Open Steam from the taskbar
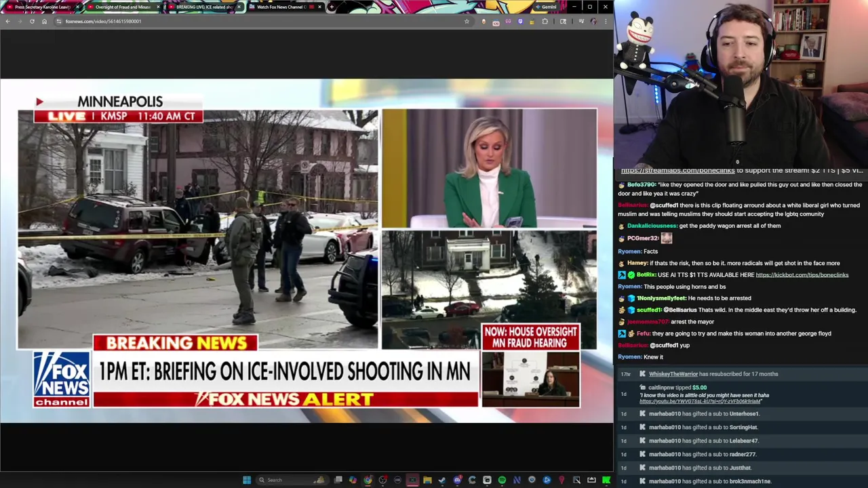This screenshot has width=868, height=488. point(442,480)
